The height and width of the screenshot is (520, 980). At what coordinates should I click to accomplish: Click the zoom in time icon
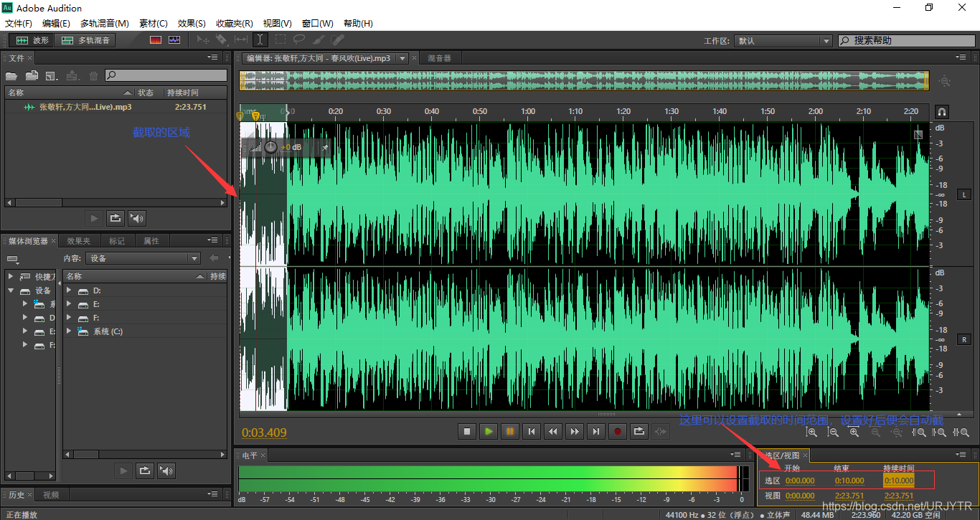click(854, 432)
